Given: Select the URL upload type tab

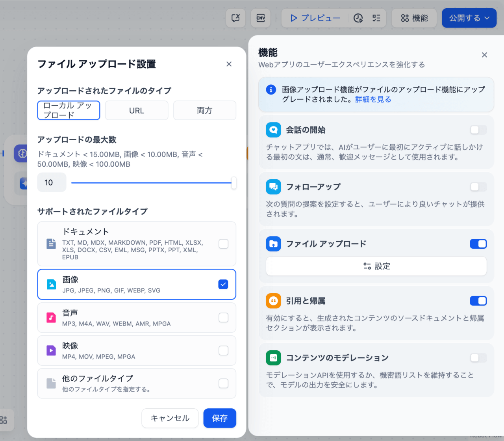Looking at the screenshot, I should coord(137,111).
